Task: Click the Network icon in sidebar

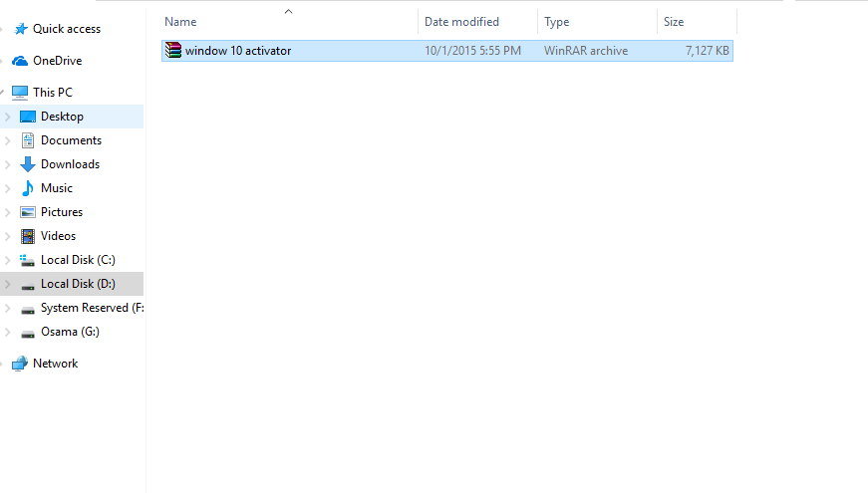Action: point(20,364)
